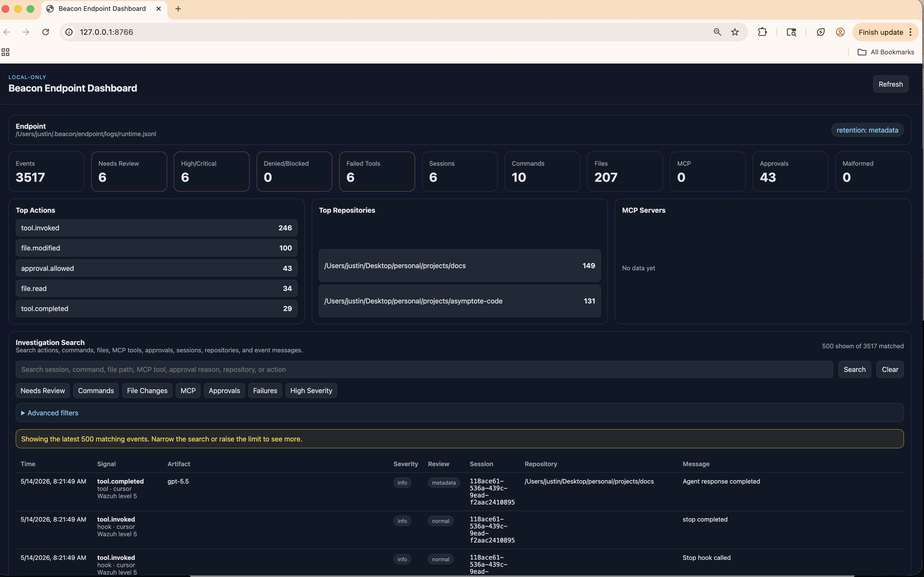Apply the Needs Review quick filter

pos(43,391)
